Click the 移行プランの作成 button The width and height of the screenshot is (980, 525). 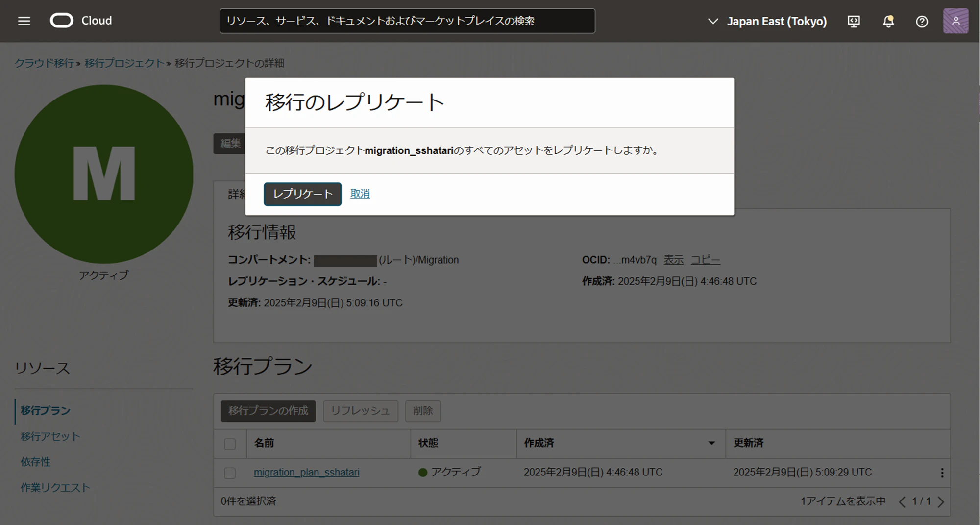click(268, 411)
